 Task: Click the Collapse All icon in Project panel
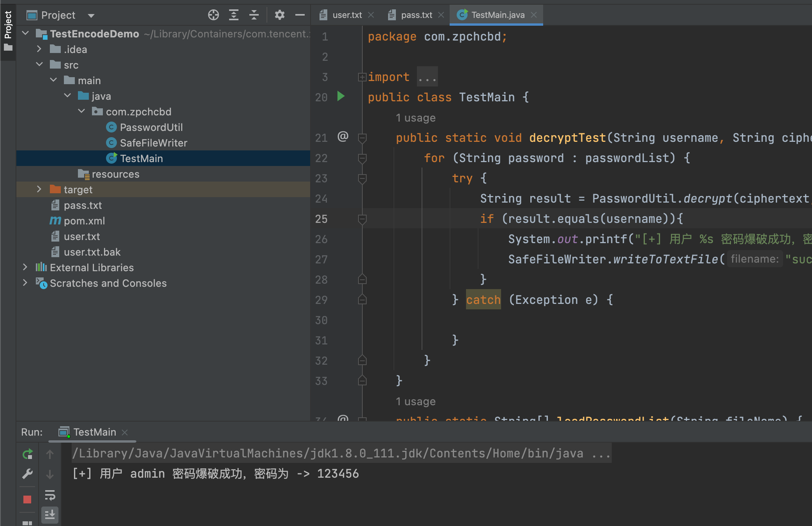coord(254,15)
